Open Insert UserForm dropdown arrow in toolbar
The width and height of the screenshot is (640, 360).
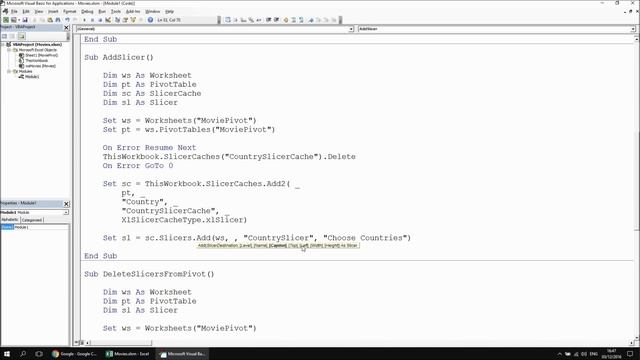click(19, 20)
